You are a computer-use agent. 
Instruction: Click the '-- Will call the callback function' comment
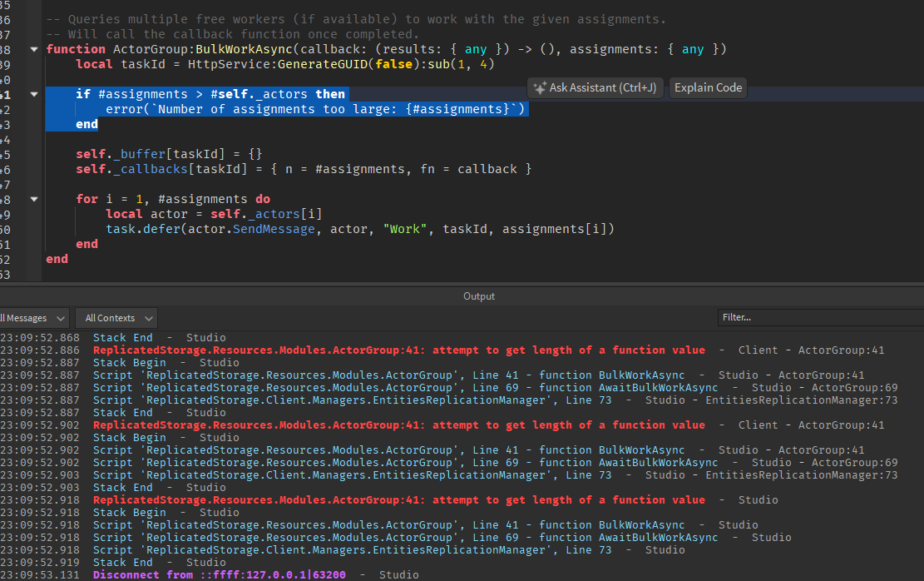click(233, 34)
